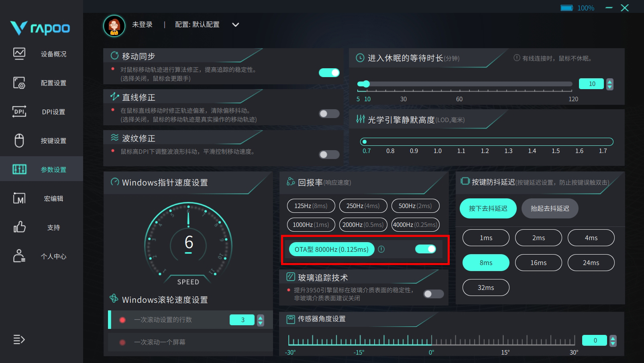Select the macro editor (宏编辑) icon

click(x=19, y=198)
